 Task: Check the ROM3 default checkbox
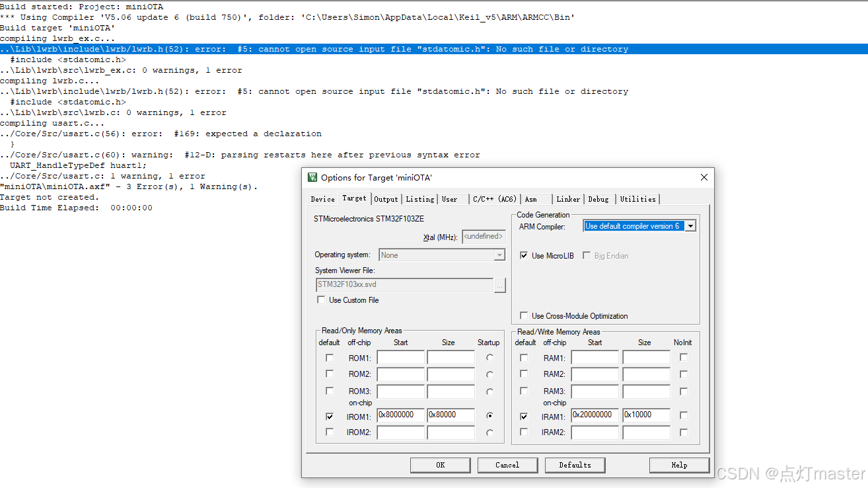tap(330, 391)
